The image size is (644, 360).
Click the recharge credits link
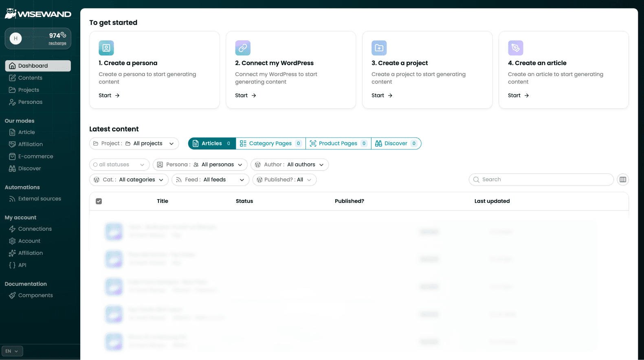(57, 43)
